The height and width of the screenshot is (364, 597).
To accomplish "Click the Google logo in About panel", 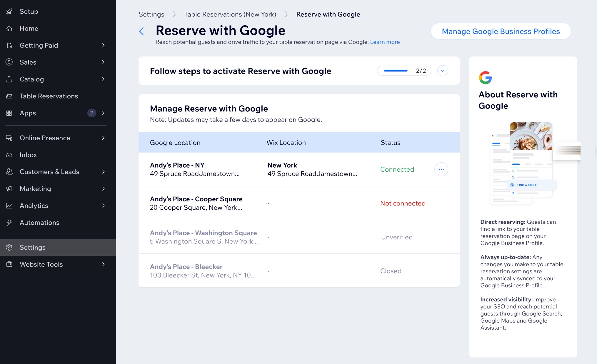I will (x=485, y=78).
